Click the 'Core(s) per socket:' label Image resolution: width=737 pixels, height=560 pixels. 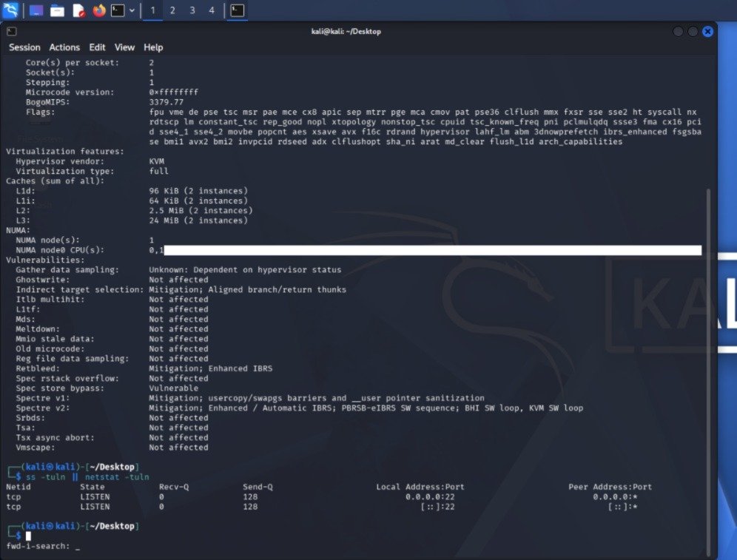(x=72, y=62)
